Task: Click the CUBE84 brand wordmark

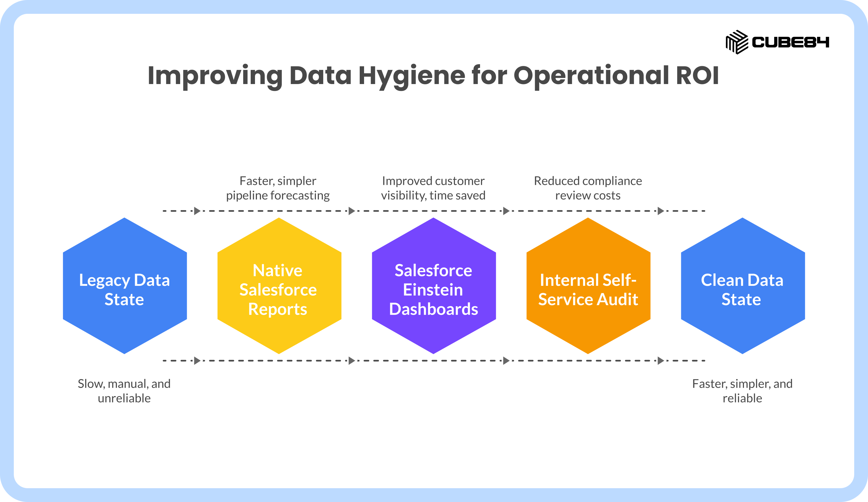Action: [x=791, y=42]
